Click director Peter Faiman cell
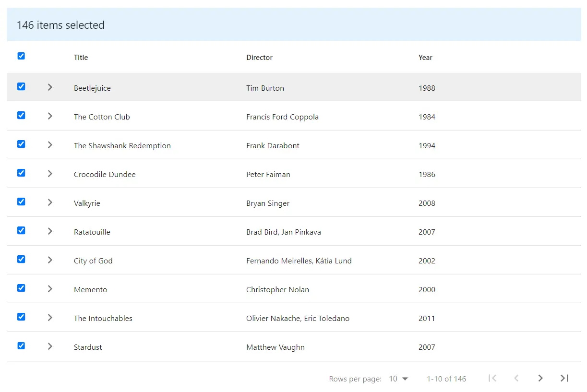The height and width of the screenshot is (392, 587). point(268,175)
